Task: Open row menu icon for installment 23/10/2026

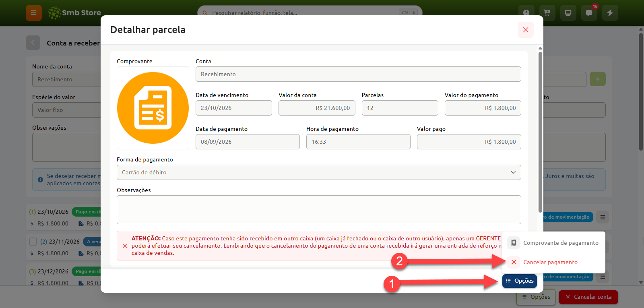Action: pos(603,217)
